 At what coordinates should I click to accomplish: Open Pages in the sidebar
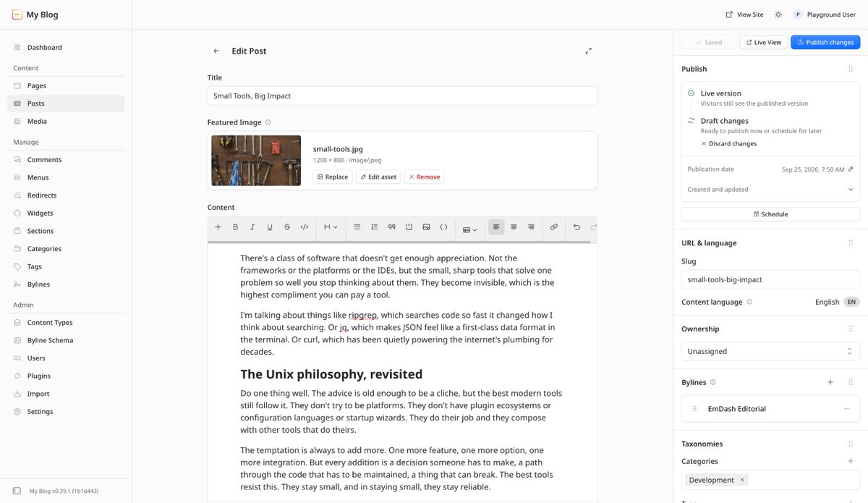(66, 85)
